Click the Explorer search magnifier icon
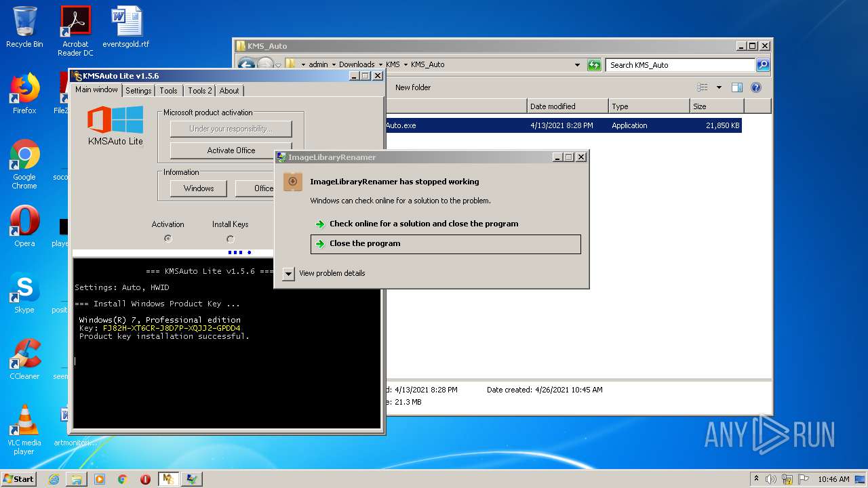Image resolution: width=868 pixels, height=488 pixels. [763, 65]
